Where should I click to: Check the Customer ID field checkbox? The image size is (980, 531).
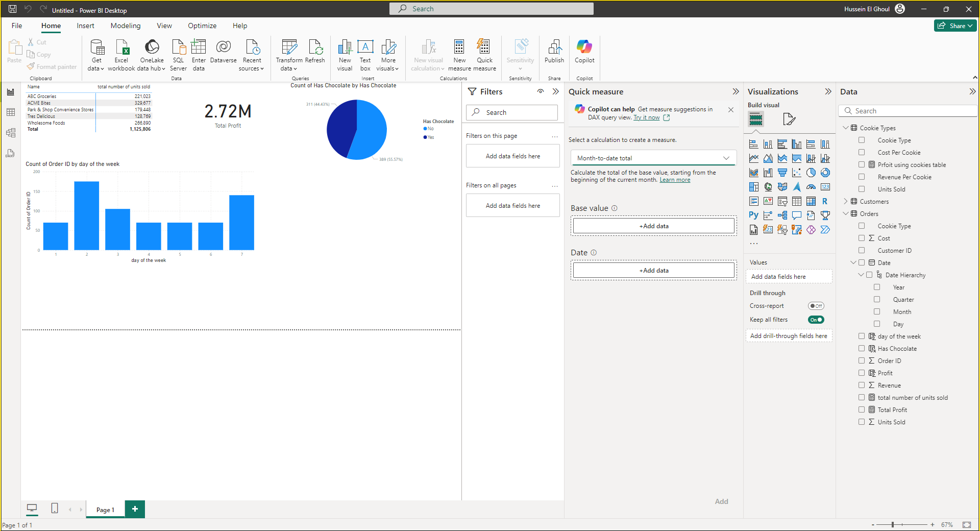pyautogui.click(x=862, y=250)
